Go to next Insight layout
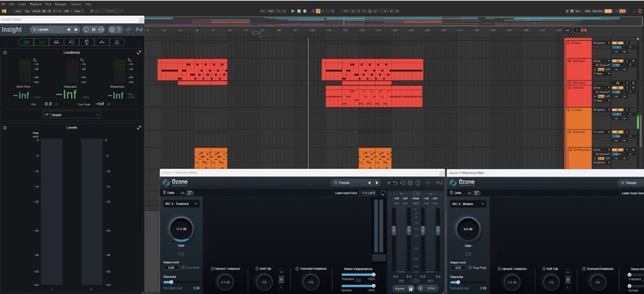644x294 pixels. pyautogui.click(x=76, y=30)
